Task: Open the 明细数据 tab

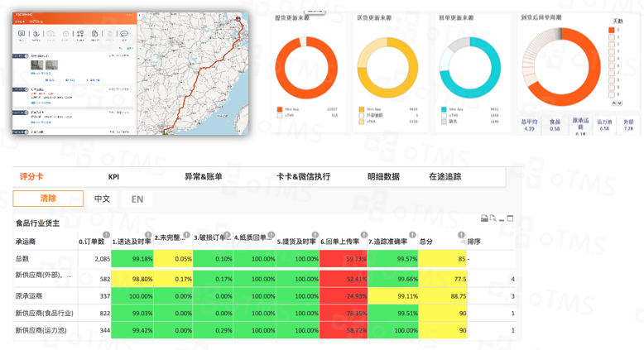Action: 383,177
